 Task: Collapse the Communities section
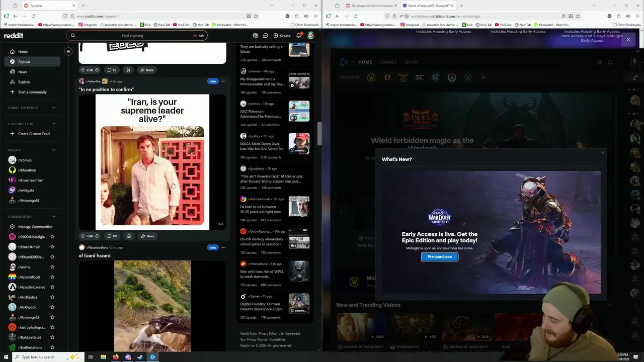(x=54, y=217)
